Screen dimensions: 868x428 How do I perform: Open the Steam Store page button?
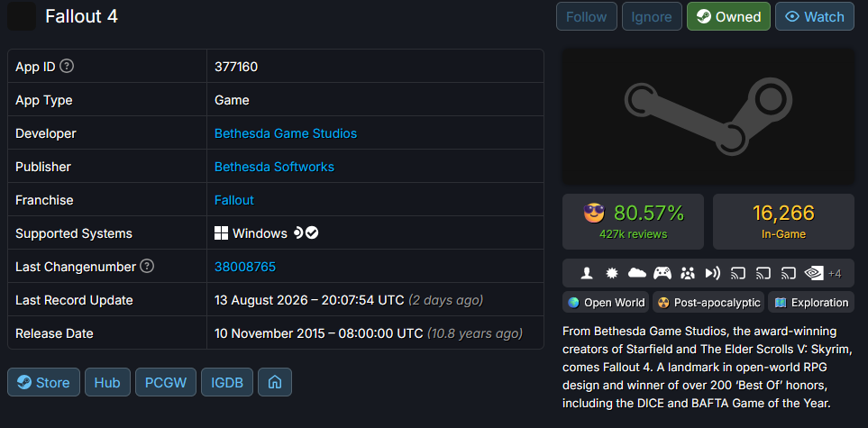(x=44, y=382)
